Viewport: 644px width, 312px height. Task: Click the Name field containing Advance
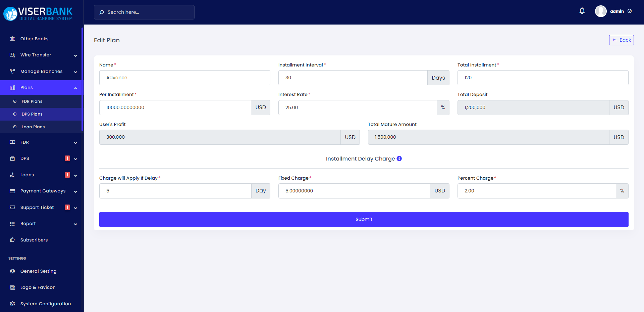point(184,78)
